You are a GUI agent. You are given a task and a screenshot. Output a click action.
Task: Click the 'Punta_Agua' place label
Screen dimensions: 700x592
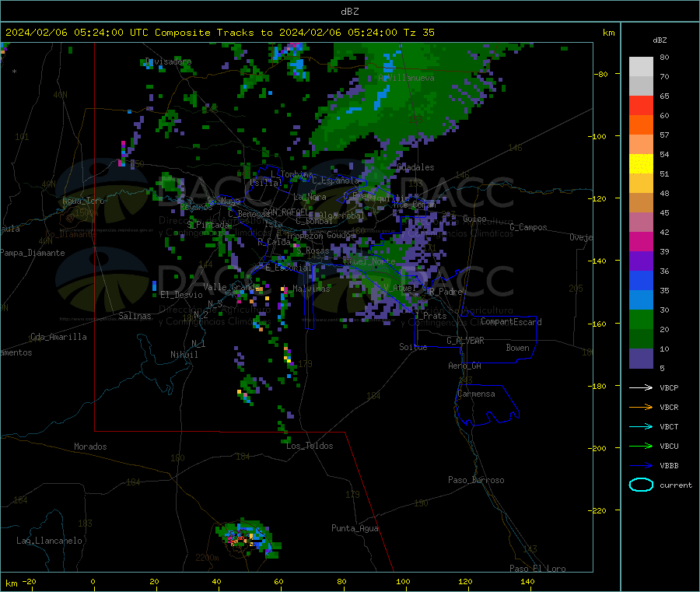[x=355, y=528]
